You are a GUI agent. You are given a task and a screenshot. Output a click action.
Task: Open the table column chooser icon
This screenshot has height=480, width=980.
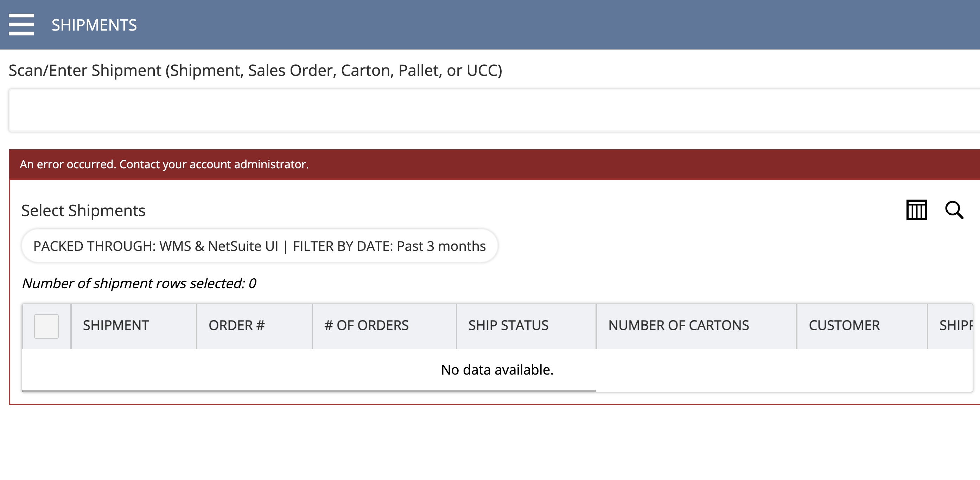pos(916,210)
